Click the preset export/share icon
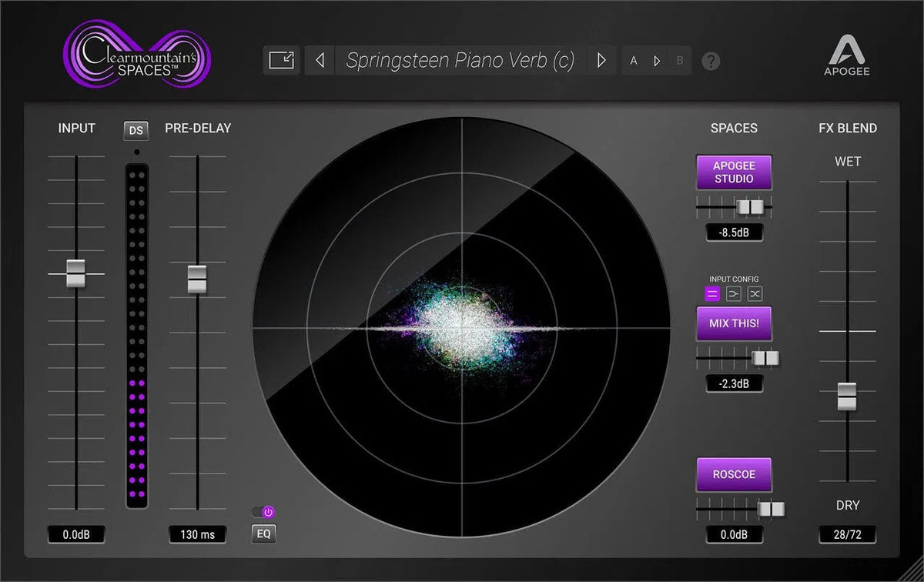924x582 pixels. (282, 59)
